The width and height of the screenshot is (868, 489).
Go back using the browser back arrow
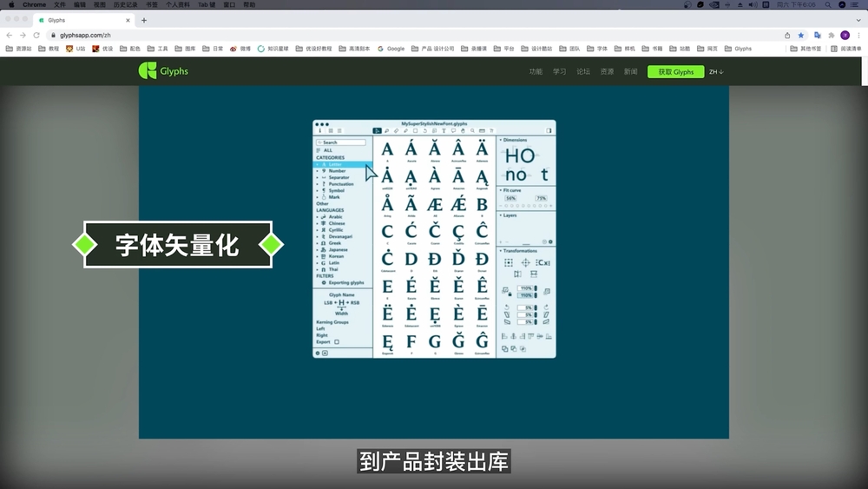click(10, 35)
